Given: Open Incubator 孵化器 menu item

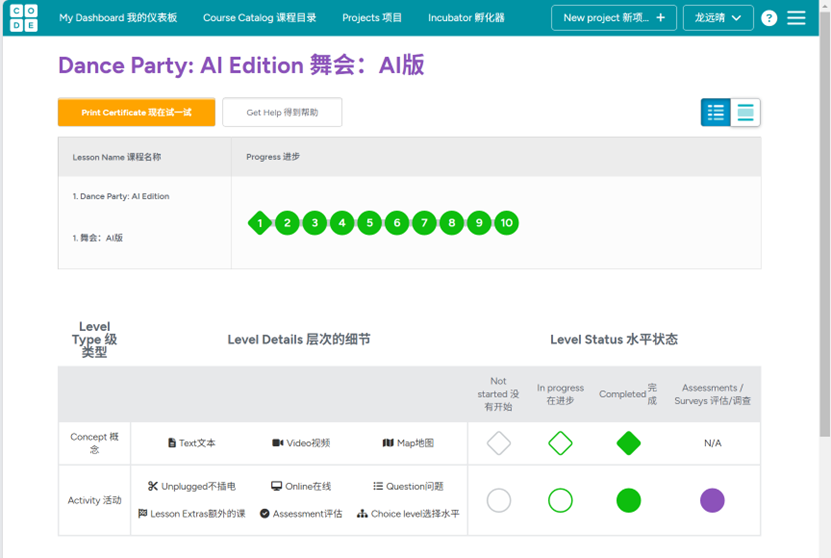Looking at the screenshot, I should tap(466, 18).
